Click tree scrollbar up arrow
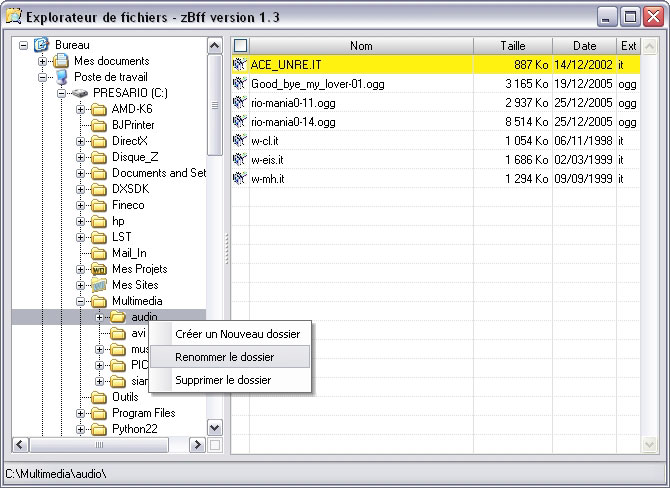The height and width of the screenshot is (488, 670). [x=215, y=45]
